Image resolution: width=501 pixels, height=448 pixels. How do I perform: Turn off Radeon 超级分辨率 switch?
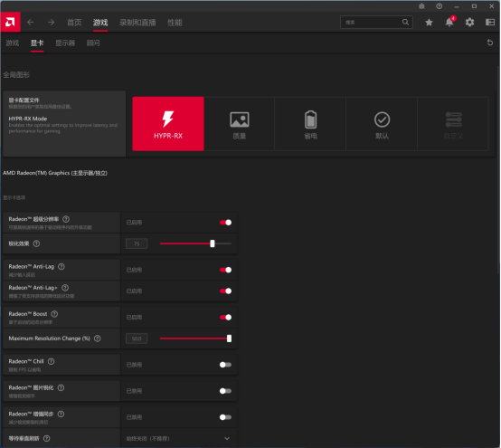(225, 223)
